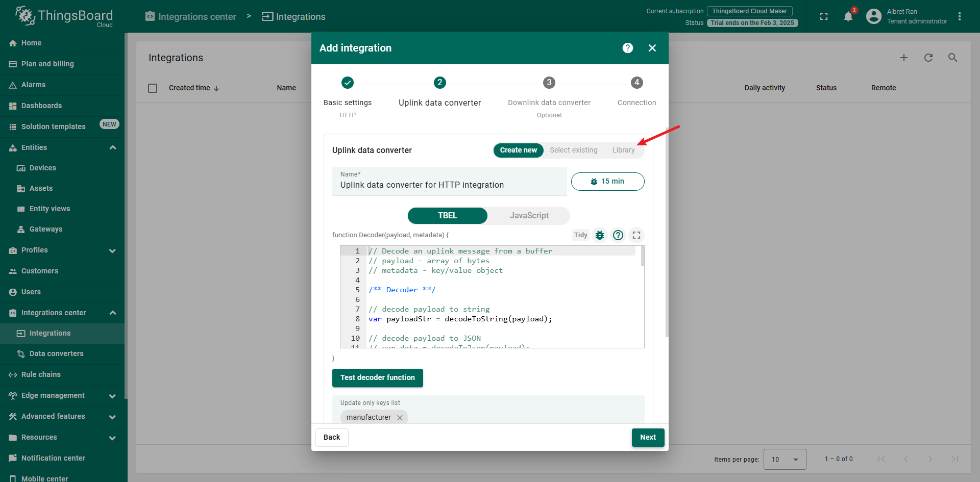Expand the Resources section

coord(113,438)
